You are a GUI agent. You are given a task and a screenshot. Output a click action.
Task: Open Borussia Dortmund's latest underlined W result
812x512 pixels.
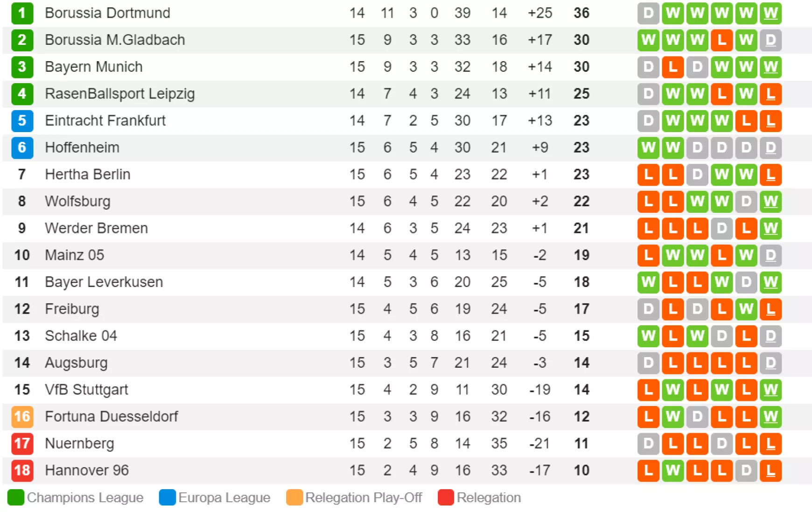[770, 13]
